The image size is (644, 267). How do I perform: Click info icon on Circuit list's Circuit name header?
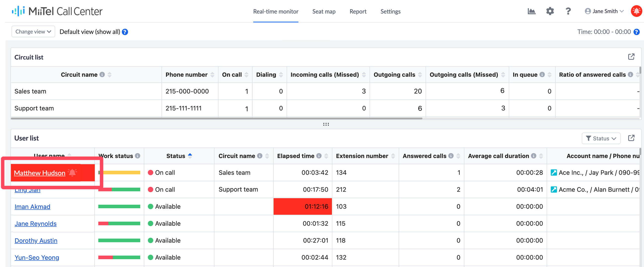coord(102,74)
